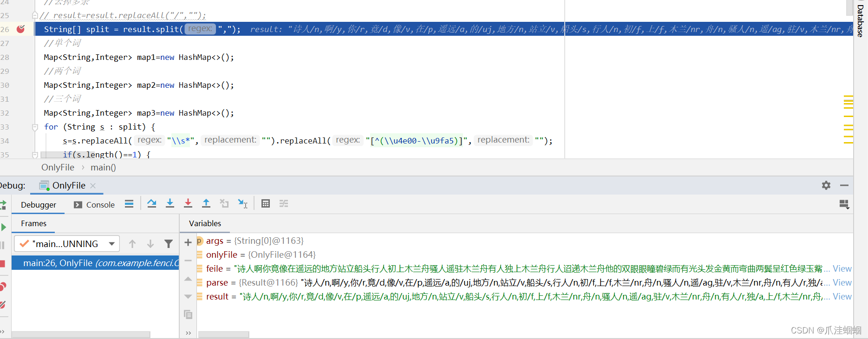Click the next frame down arrow
868x339 pixels.
pos(150,244)
